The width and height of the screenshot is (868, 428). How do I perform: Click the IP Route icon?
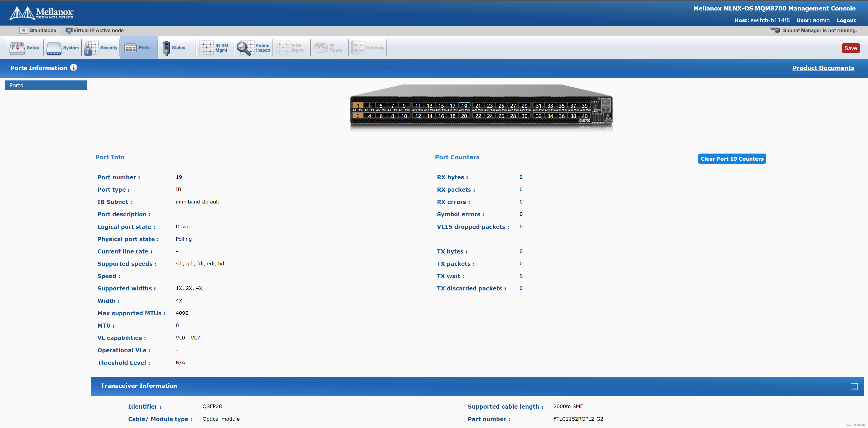320,48
